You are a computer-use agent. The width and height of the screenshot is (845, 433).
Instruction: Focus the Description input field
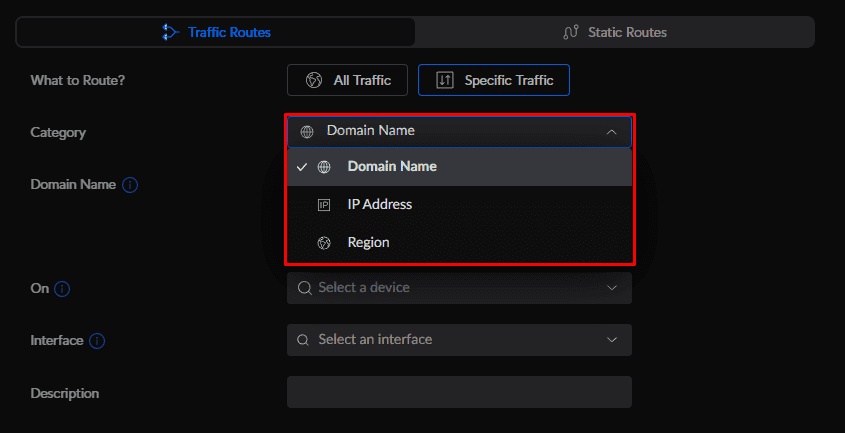459,392
